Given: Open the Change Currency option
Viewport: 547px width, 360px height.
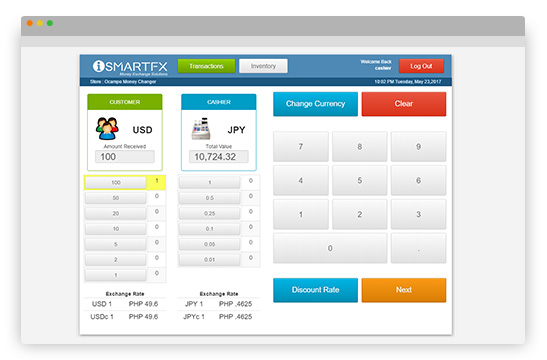Looking at the screenshot, I should click(315, 104).
